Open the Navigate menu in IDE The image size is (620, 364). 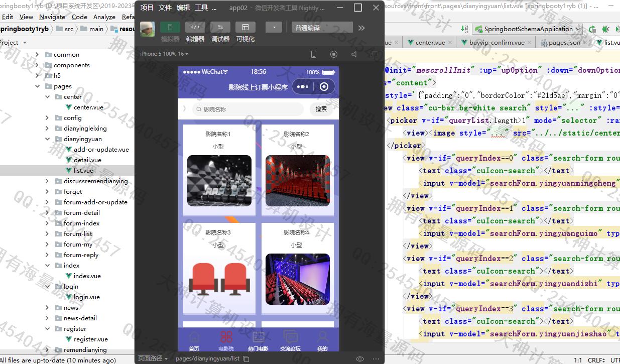52,17
